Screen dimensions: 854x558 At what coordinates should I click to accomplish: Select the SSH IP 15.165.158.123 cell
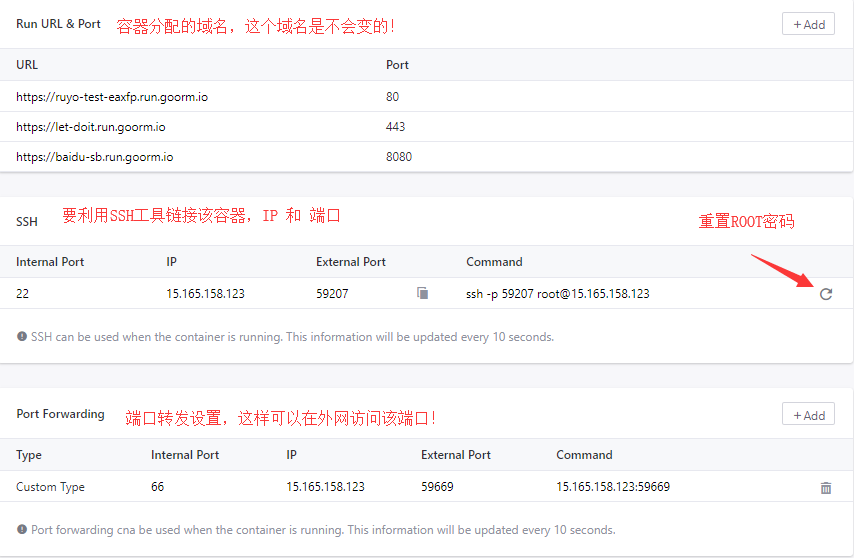pos(205,294)
